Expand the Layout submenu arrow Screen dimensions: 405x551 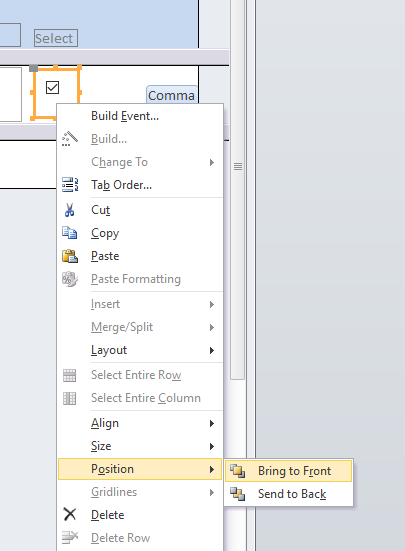point(211,350)
